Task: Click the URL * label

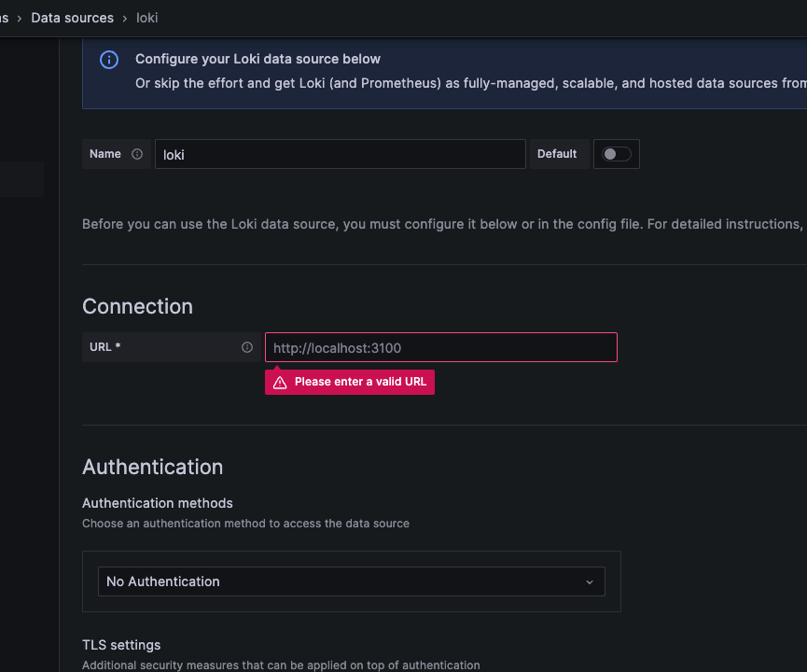Action: click(105, 347)
